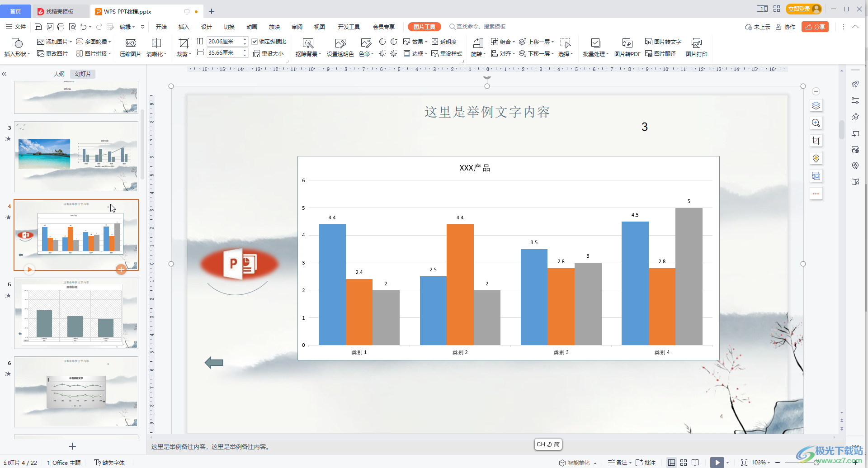The width and height of the screenshot is (868, 468).
Task: Click the Collaborate button
Action: coord(786,27)
